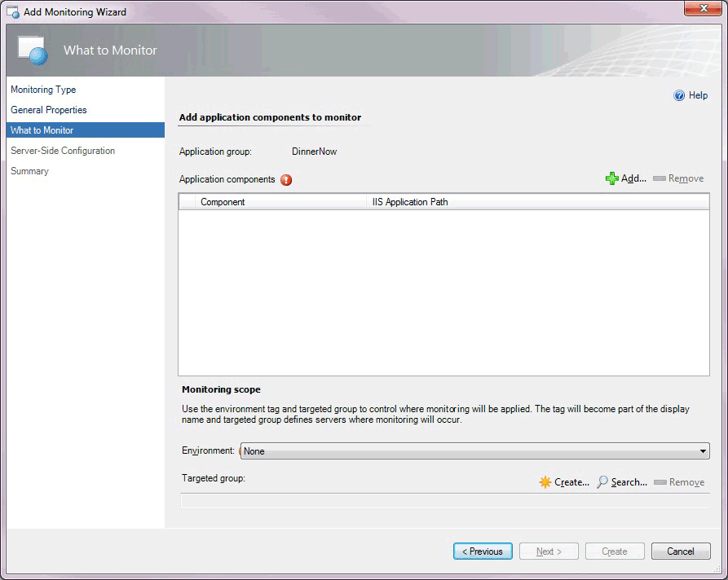The height and width of the screenshot is (580, 728).
Task: Open the Environment dropdown
Action: pos(473,450)
